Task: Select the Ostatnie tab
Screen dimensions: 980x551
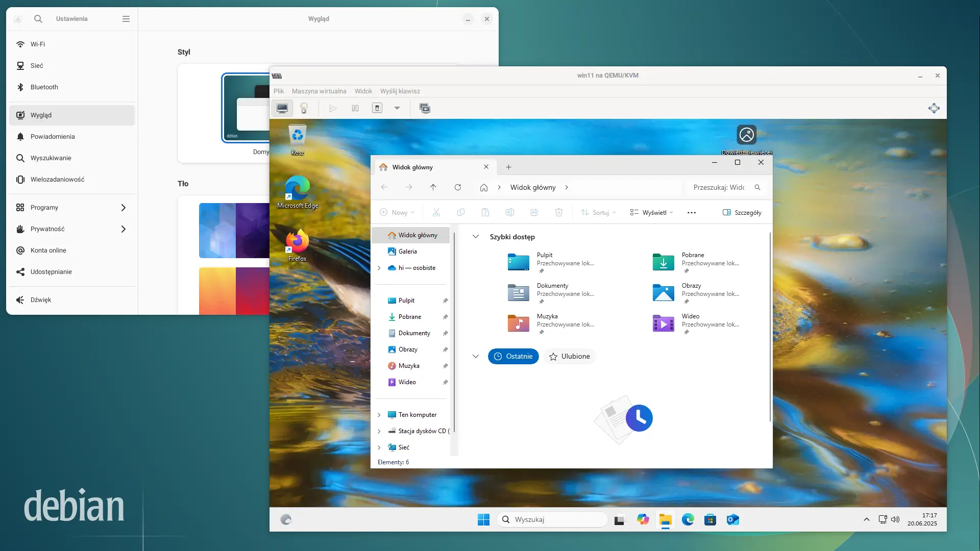Action: tap(513, 357)
